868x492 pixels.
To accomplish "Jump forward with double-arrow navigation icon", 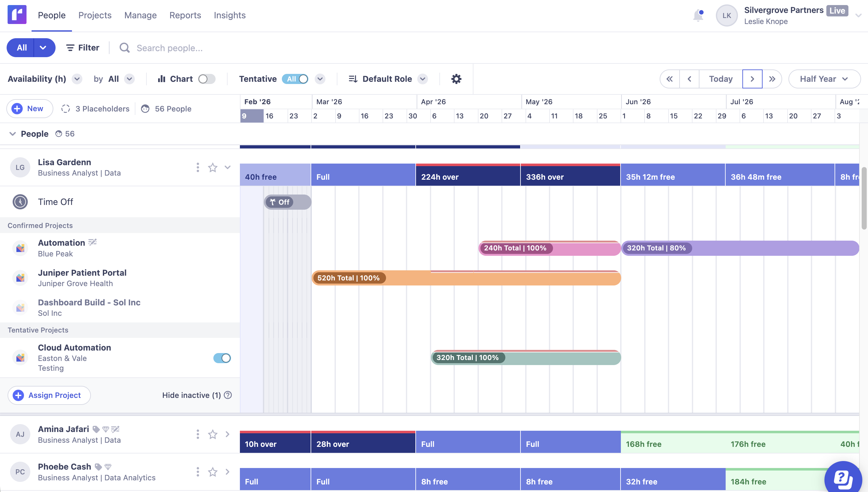I will (772, 79).
